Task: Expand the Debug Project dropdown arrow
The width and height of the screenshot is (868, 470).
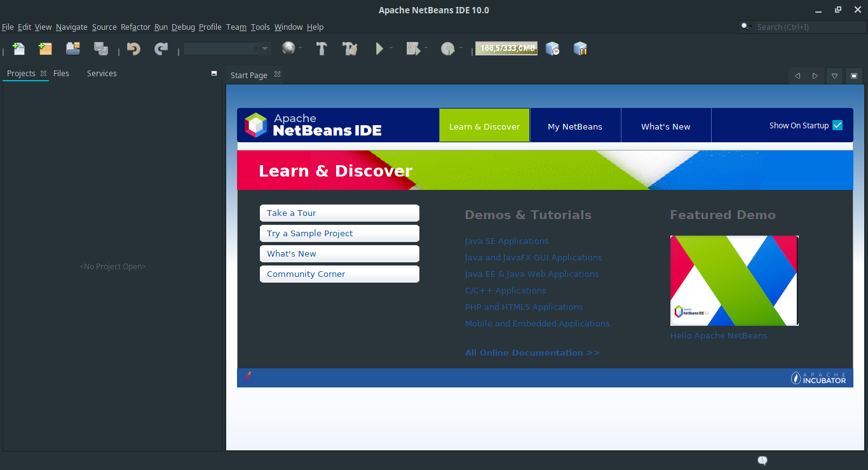Action: [x=426, y=48]
